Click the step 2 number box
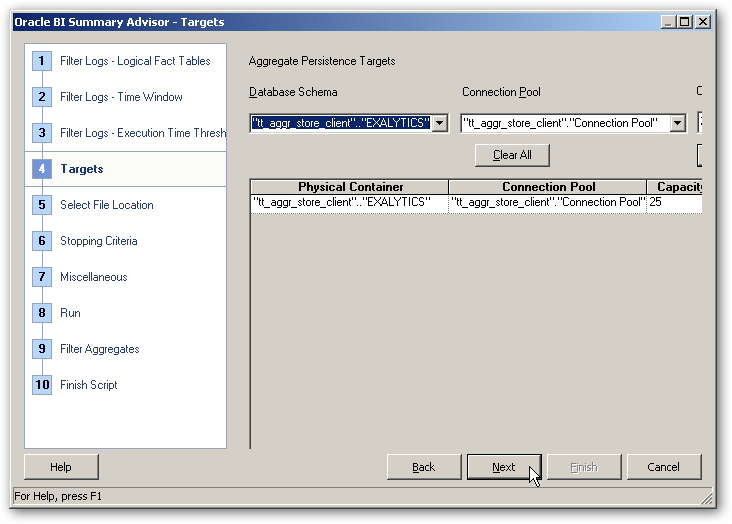Screen dimensions: 732x524 [x=42, y=97]
